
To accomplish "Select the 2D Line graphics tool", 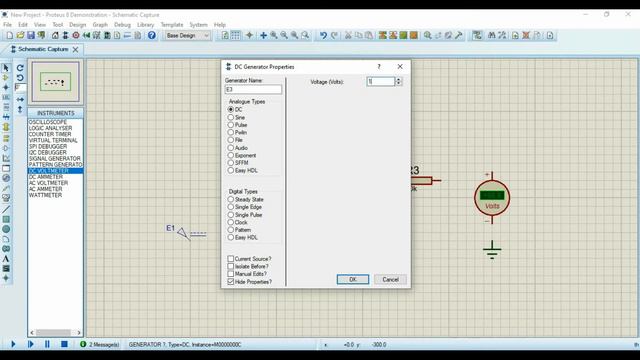I will [6, 209].
